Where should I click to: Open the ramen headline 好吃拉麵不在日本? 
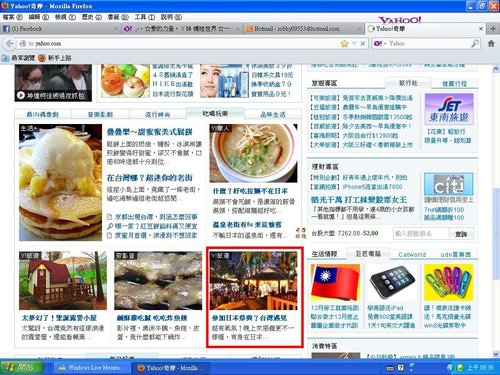pyautogui.click(x=250, y=191)
